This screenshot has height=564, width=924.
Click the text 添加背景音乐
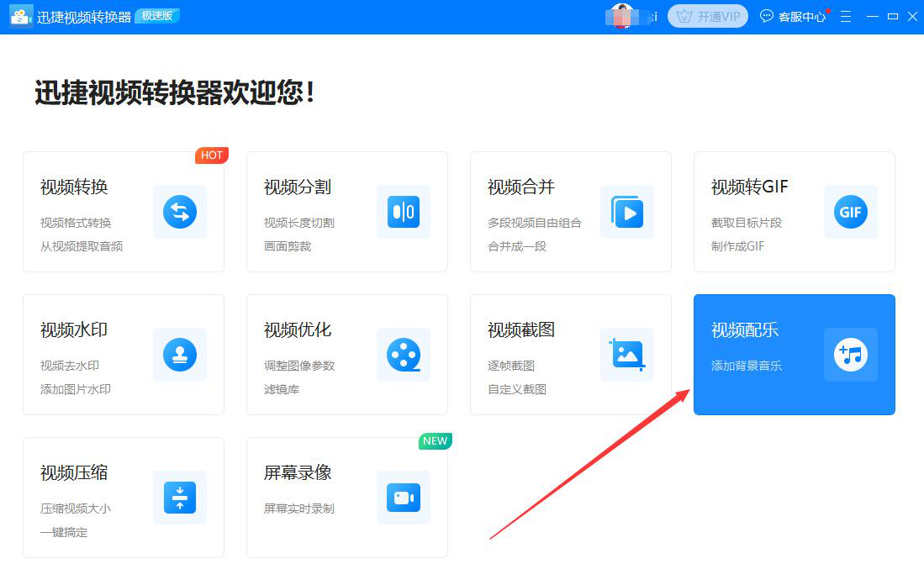point(746,366)
